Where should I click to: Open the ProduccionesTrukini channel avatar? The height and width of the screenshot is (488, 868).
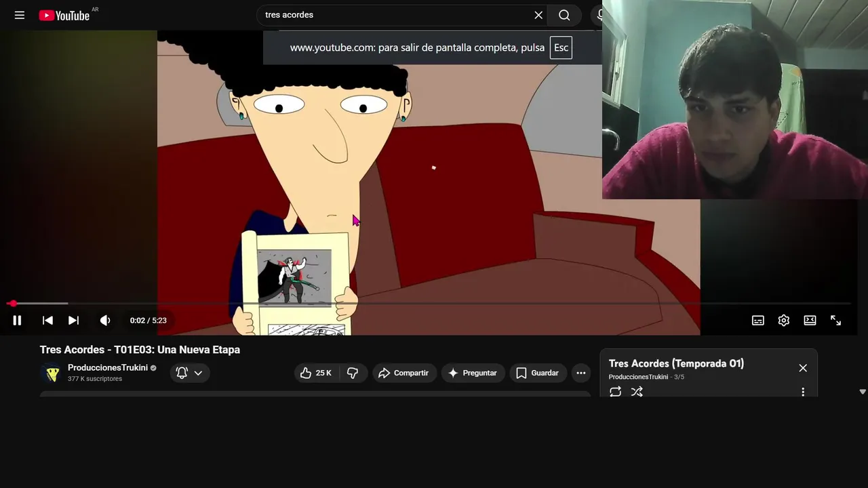click(52, 373)
